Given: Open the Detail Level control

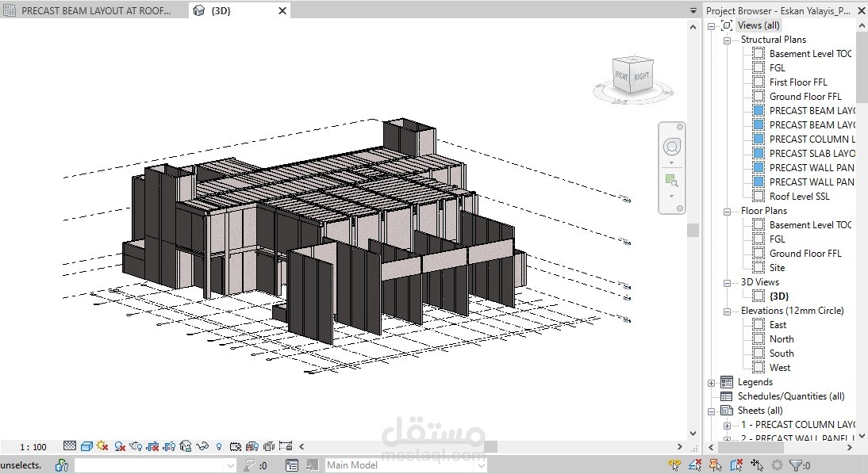Looking at the screenshot, I should tap(70, 445).
